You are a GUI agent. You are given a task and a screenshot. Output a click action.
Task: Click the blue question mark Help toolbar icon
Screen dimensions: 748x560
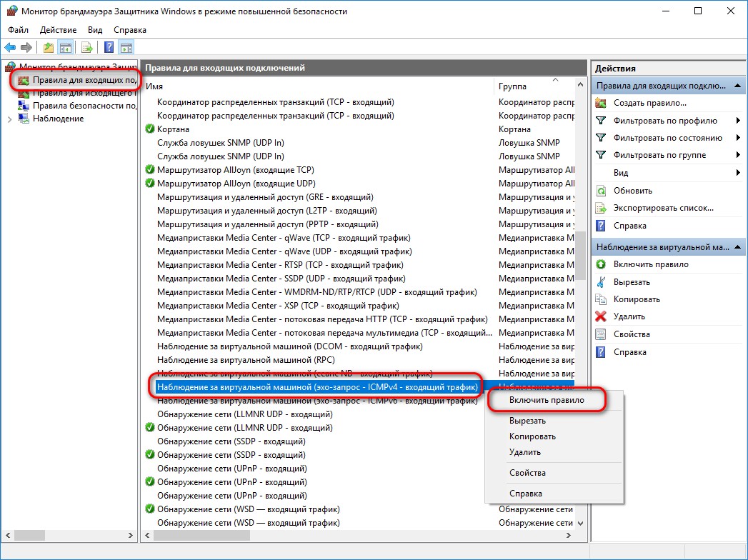(x=109, y=47)
